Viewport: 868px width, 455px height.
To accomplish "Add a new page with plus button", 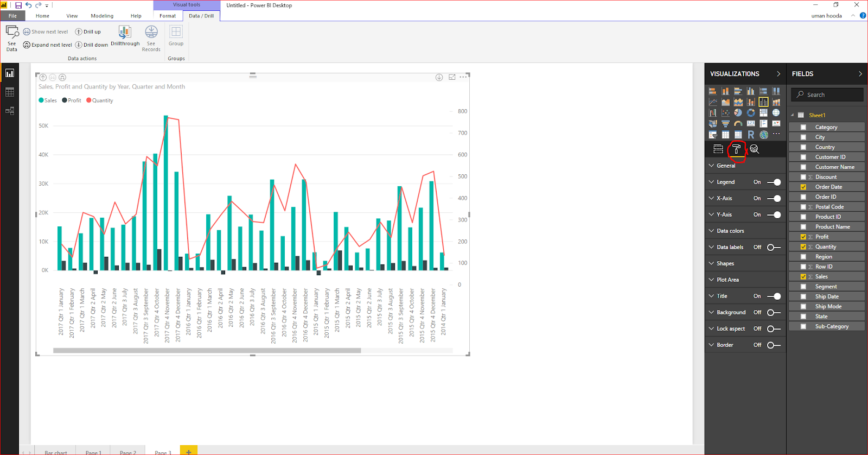I will click(188, 451).
